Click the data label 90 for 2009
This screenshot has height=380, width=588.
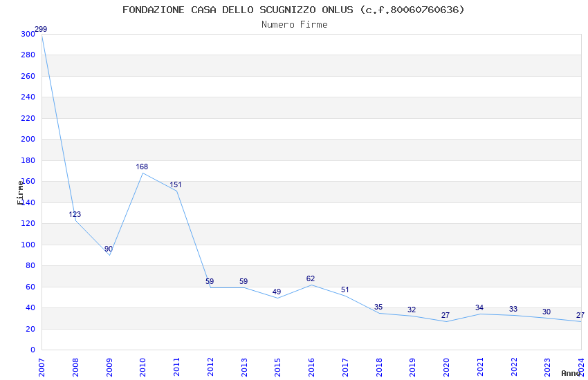click(x=109, y=249)
